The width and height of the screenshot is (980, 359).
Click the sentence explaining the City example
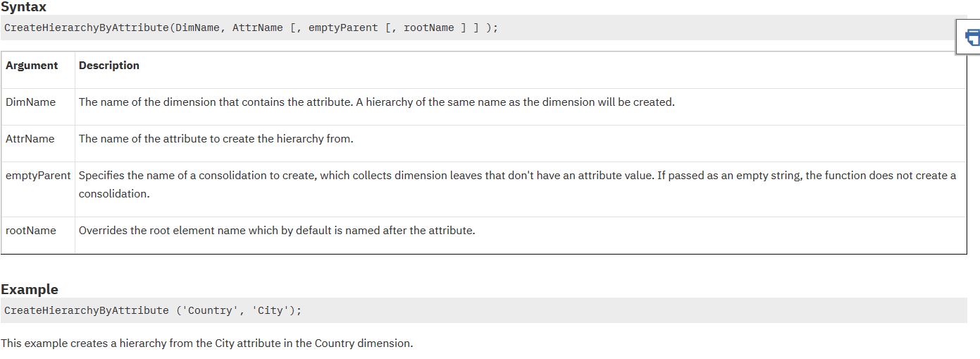click(206, 343)
